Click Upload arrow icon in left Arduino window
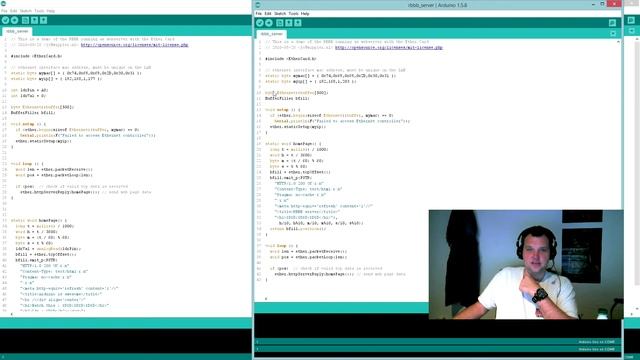Image resolution: width=640 pixels, height=360 pixels. [x=15, y=20]
